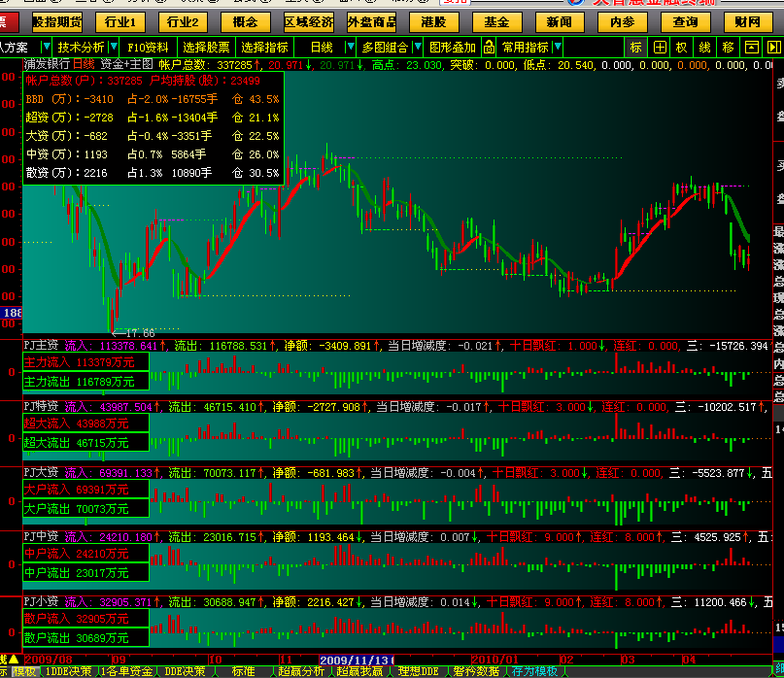
Task: Click the window layout icon in toolbar
Action: coord(752,48)
